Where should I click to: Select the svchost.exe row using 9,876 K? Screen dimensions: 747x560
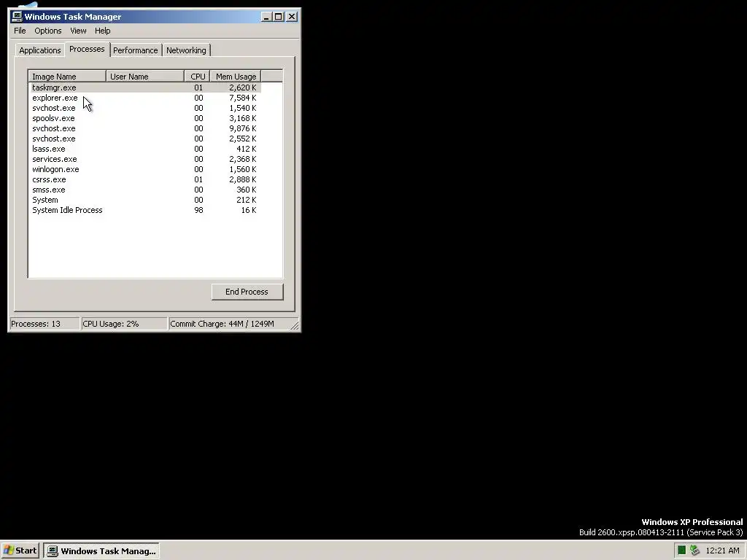145,128
